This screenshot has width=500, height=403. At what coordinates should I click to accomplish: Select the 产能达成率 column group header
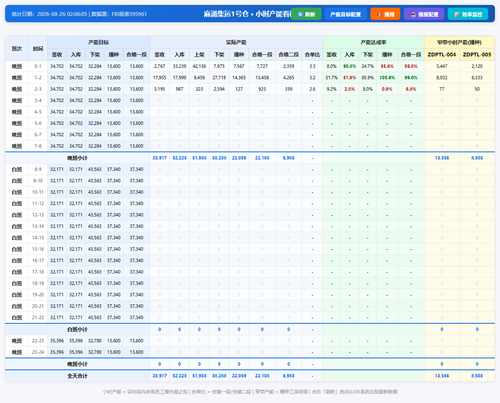(x=373, y=42)
